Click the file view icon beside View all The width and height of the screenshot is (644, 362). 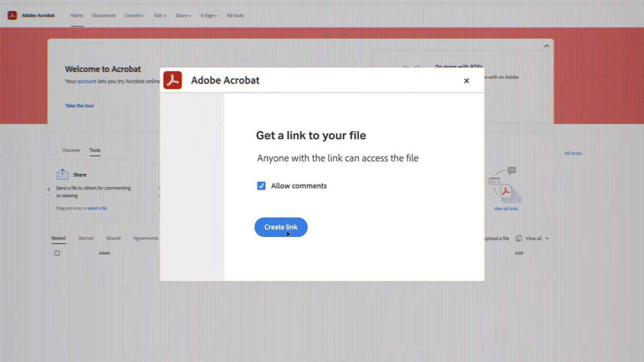coord(519,238)
